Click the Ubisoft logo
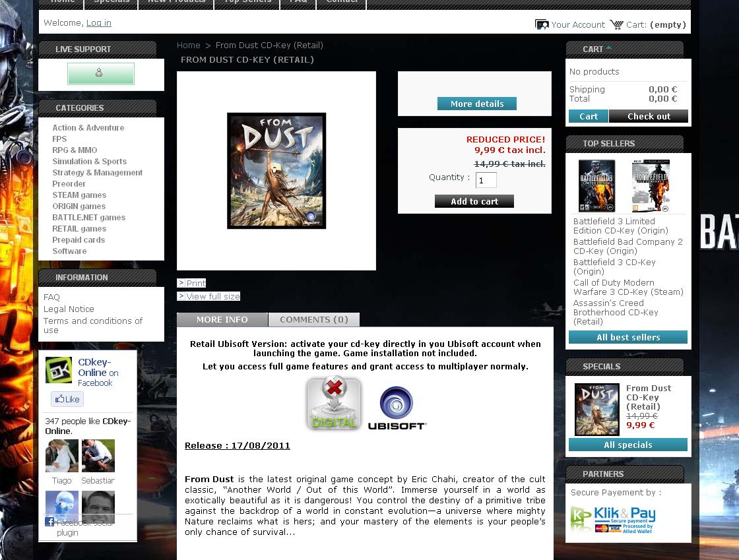Viewport: 739px width, 560px height. (397, 408)
